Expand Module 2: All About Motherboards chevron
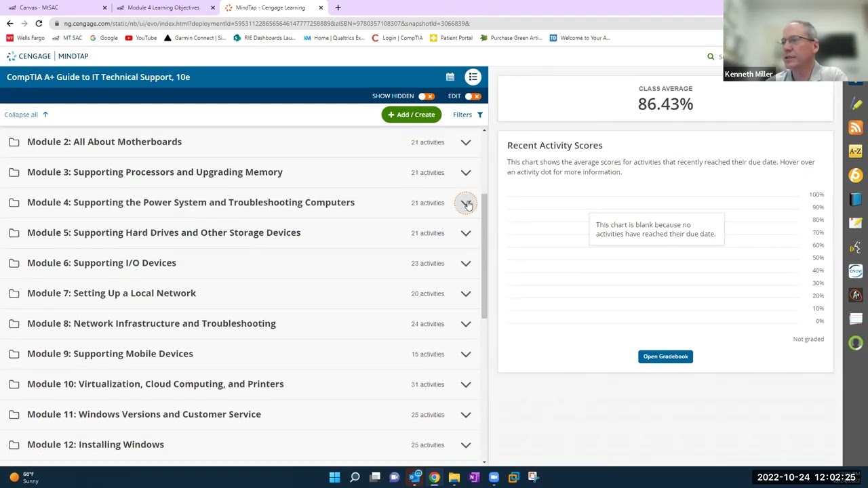This screenshot has width=868, height=488. coord(466,142)
